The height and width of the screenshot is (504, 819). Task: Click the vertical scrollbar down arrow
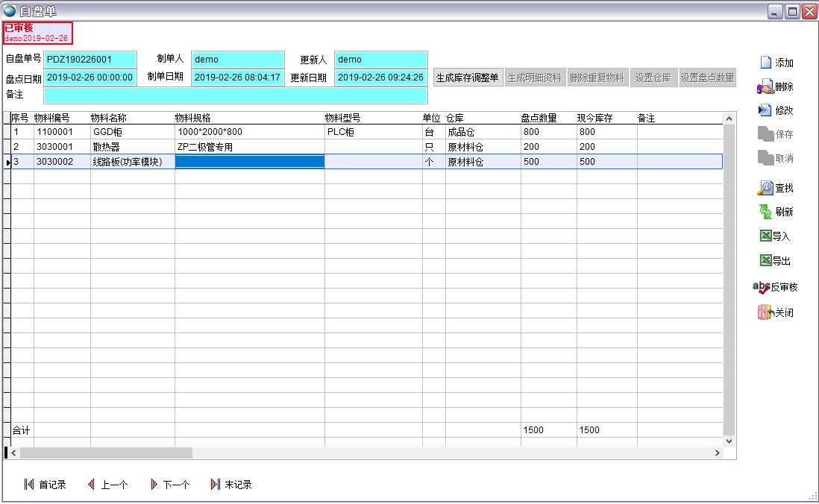(x=729, y=441)
